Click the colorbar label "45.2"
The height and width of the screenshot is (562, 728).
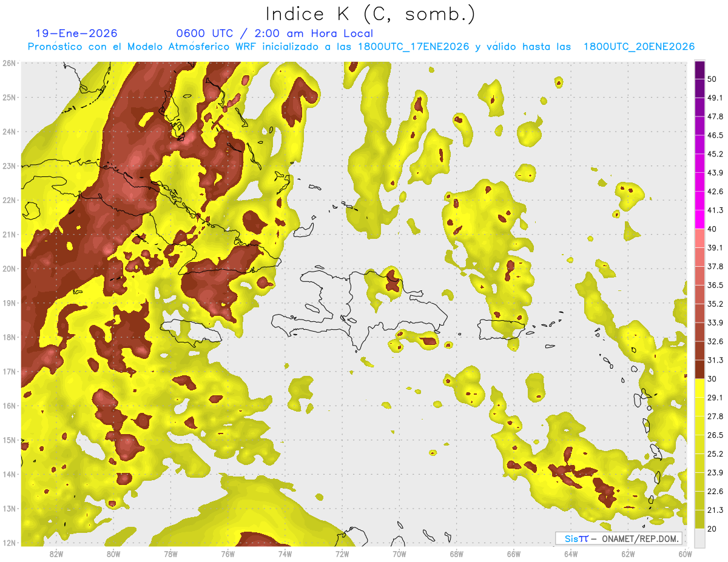pyautogui.click(x=715, y=155)
